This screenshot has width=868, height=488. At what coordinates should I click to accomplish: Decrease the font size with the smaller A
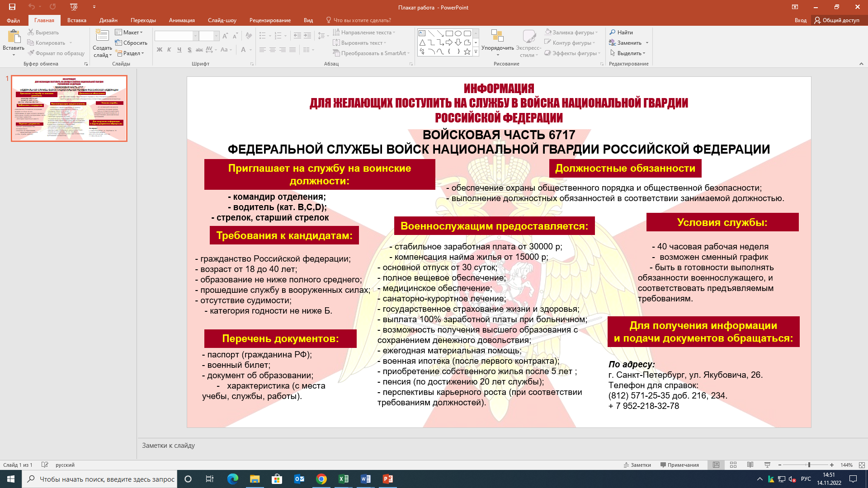coord(235,36)
